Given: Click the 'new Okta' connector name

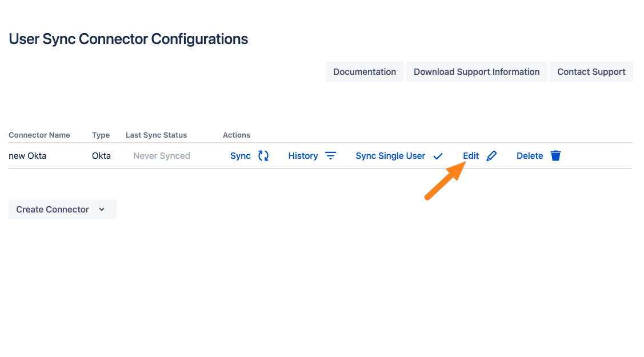Looking at the screenshot, I should 27,156.
